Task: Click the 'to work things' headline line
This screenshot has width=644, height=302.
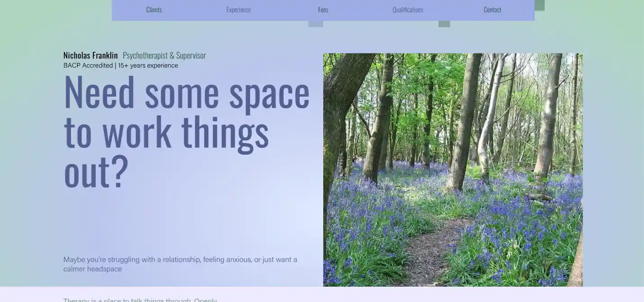Action: [x=166, y=131]
